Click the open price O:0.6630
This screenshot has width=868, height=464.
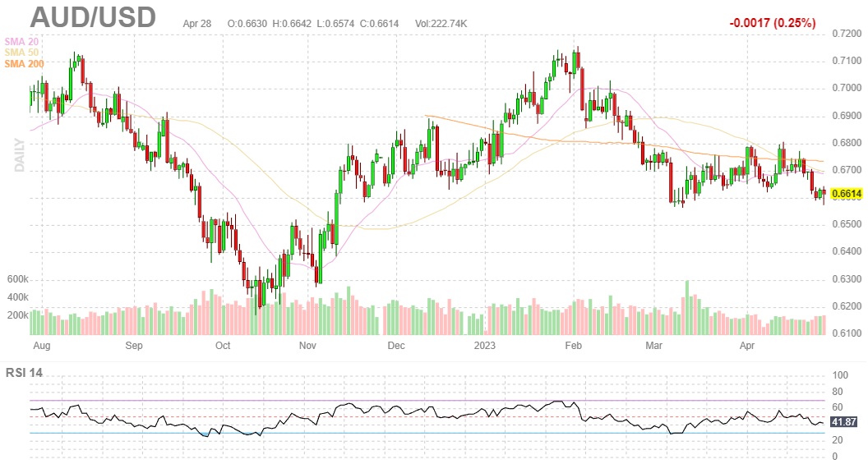click(x=247, y=24)
